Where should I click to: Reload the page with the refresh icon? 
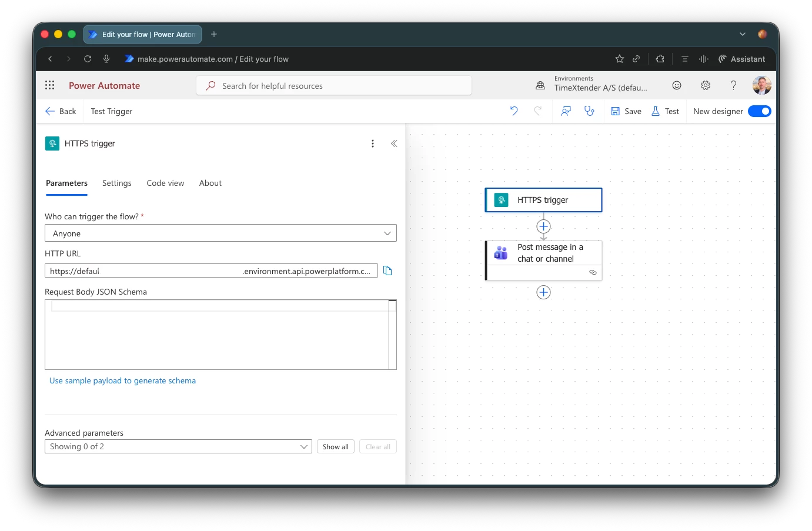point(88,59)
